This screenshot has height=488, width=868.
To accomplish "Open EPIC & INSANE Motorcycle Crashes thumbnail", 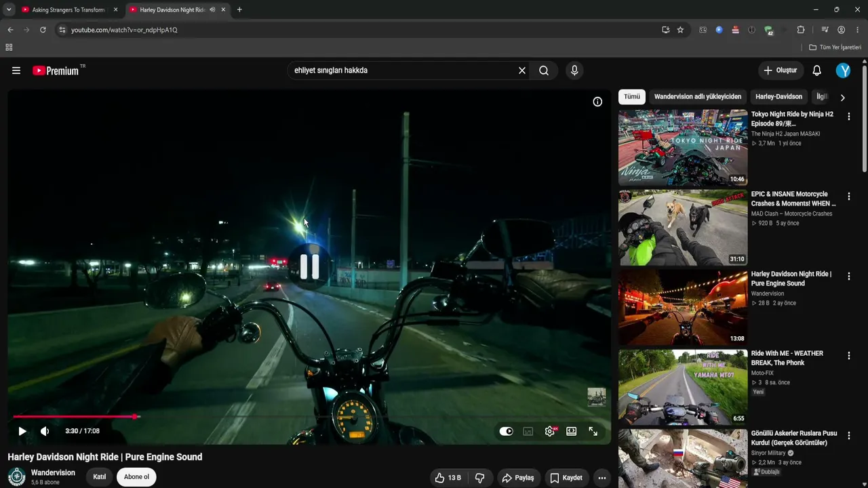I will [683, 228].
